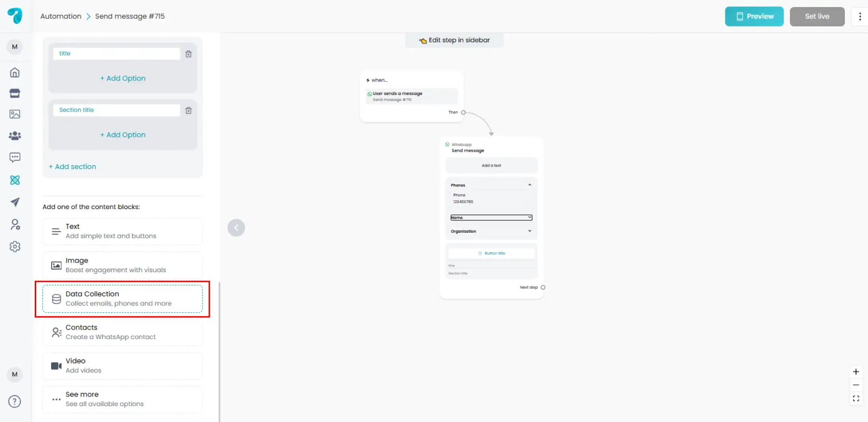Delete the Section title section with trash icon

click(x=189, y=111)
